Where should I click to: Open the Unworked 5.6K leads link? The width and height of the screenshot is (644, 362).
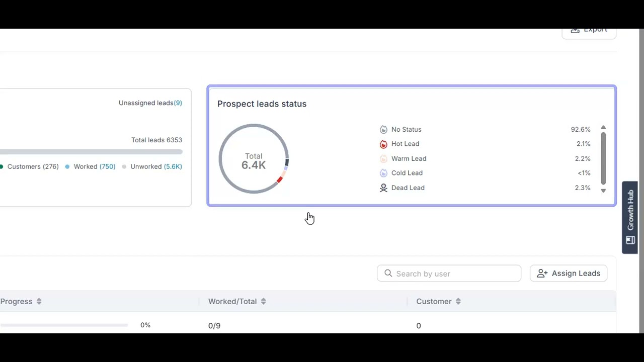pos(156,166)
